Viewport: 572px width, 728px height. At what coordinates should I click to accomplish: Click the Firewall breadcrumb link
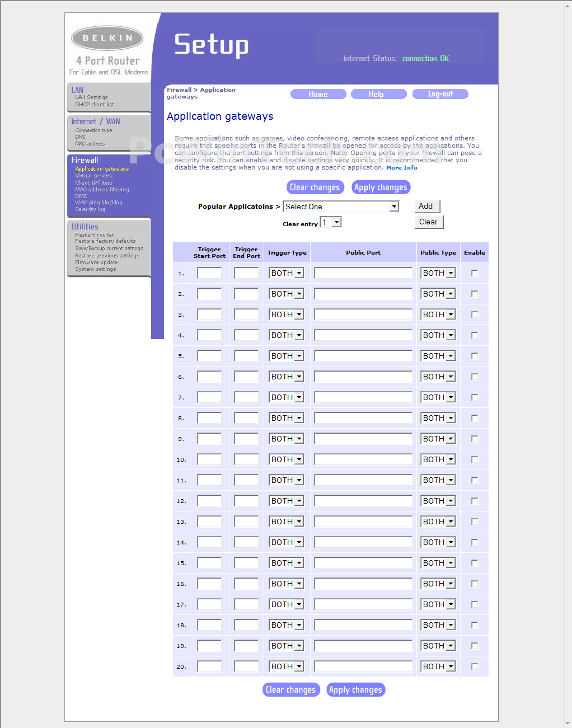pyautogui.click(x=179, y=90)
